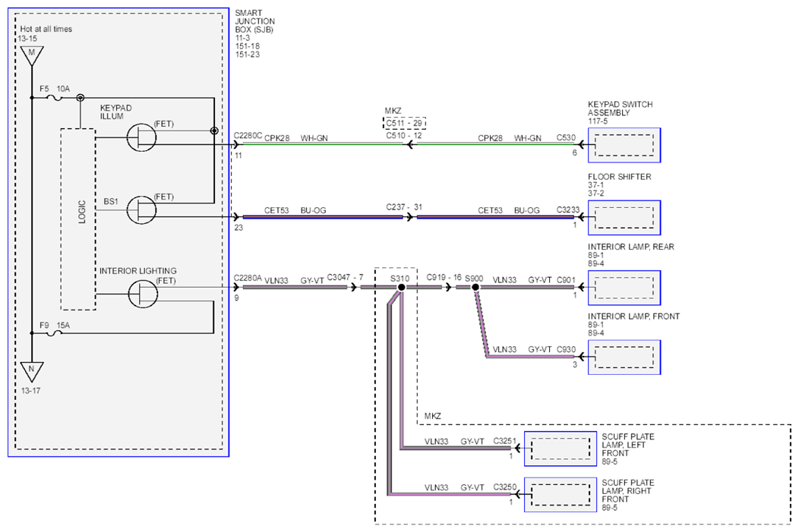Click the C930 connector label
799x532 pixels.
[566, 350]
